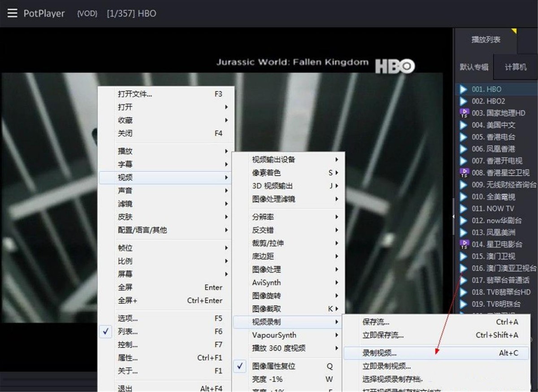Select 全屏 Enter menu entry

(165, 287)
